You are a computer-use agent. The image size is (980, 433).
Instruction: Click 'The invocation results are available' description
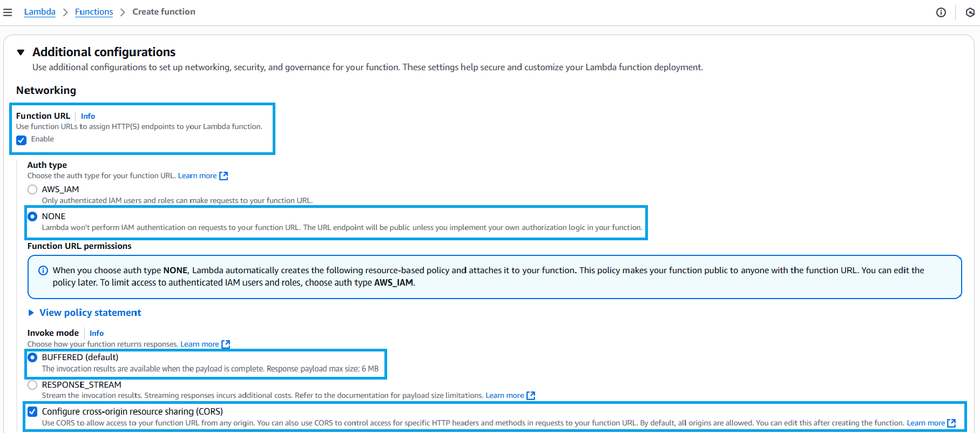click(x=211, y=369)
